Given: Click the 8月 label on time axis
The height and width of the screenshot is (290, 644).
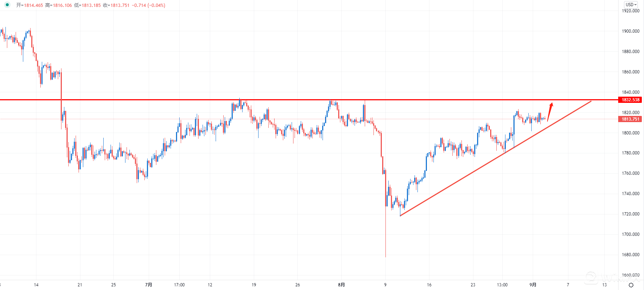Looking at the screenshot, I should point(341,285).
